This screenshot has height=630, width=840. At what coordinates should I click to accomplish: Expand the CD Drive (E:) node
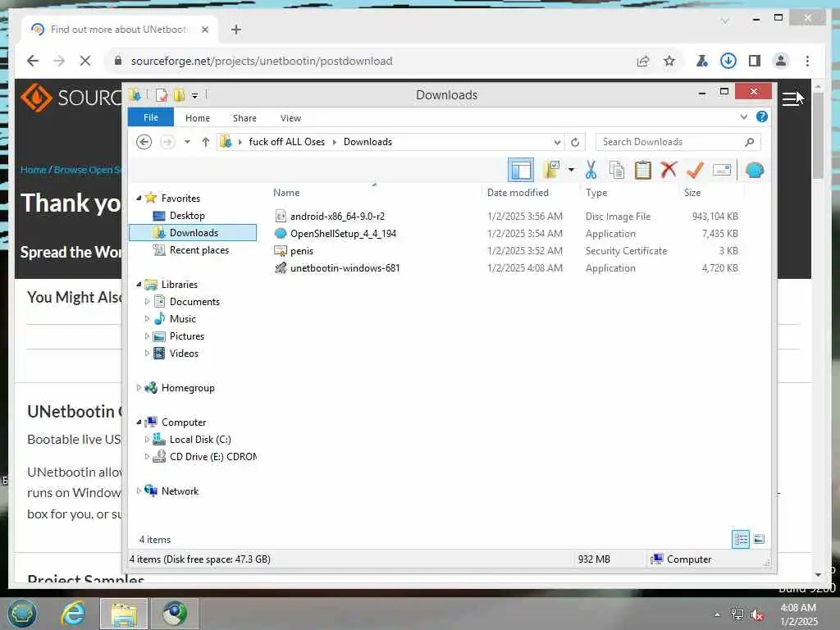(147, 457)
